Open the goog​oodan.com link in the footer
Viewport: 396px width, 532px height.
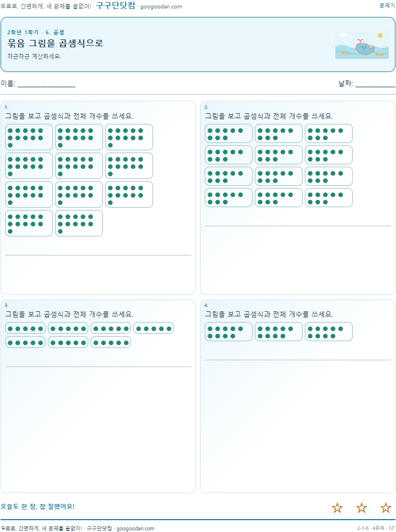pos(135,528)
